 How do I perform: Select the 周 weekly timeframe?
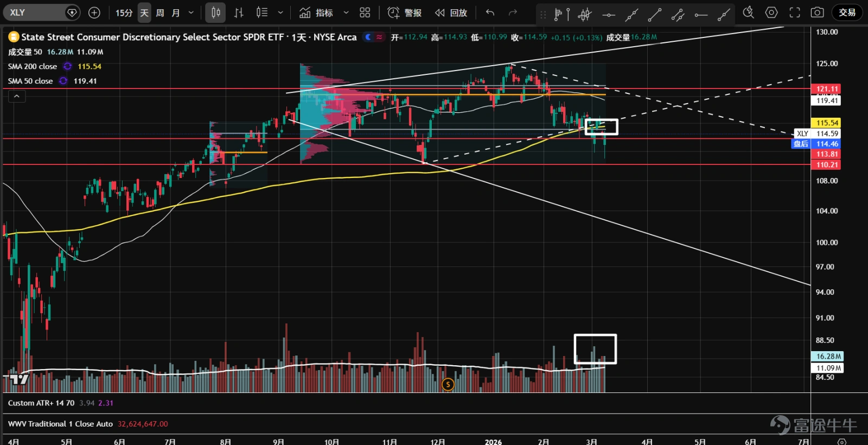tap(160, 12)
